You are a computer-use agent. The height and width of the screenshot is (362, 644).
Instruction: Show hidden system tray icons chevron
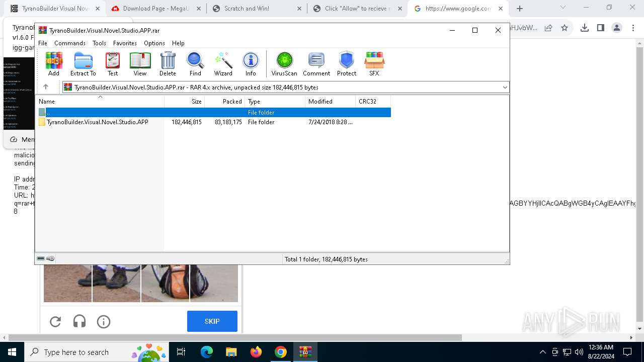click(543, 352)
